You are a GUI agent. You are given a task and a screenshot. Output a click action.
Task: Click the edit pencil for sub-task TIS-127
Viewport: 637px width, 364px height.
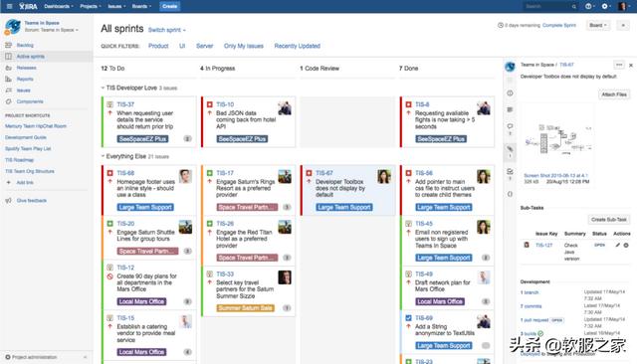tap(618, 245)
